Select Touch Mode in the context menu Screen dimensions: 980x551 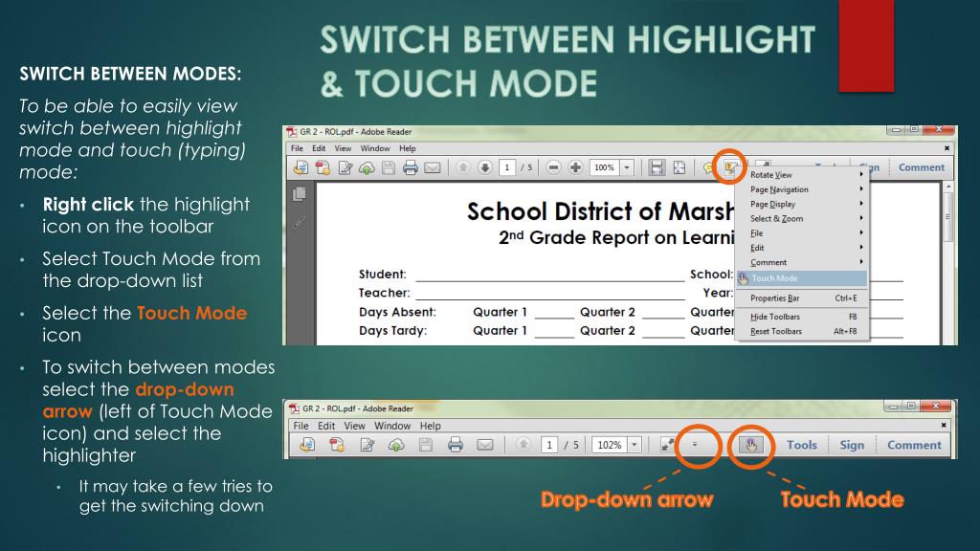[x=802, y=278]
